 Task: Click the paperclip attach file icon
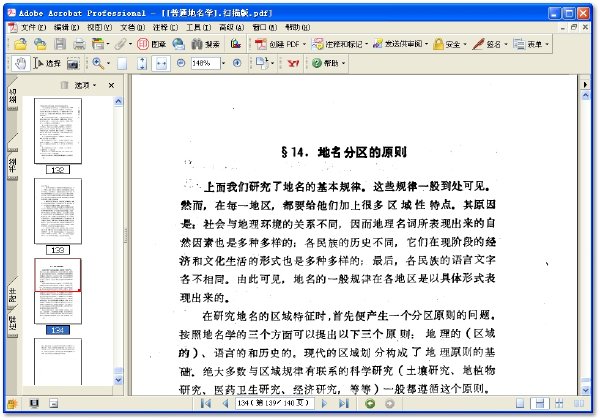(x=120, y=44)
